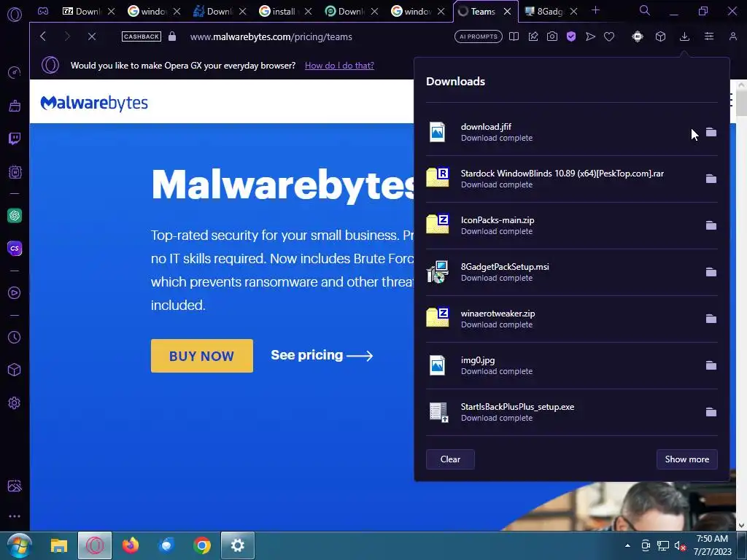Click the padlock site security icon

point(172,36)
